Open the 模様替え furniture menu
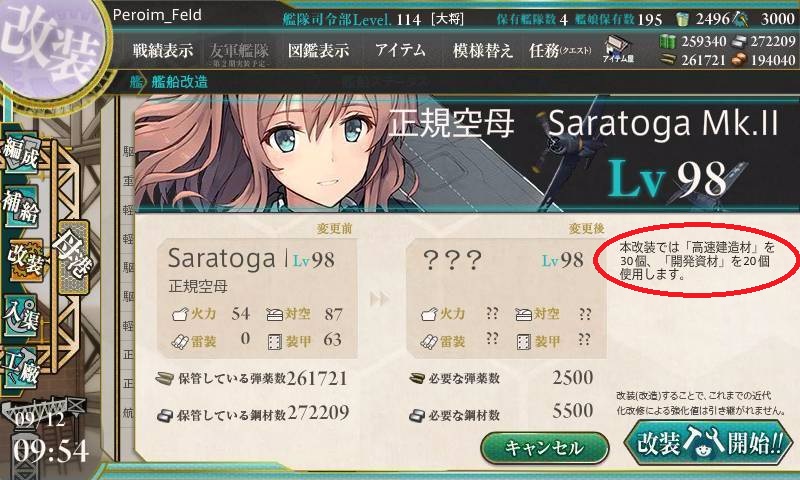800x480 pixels. click(482, 50)
